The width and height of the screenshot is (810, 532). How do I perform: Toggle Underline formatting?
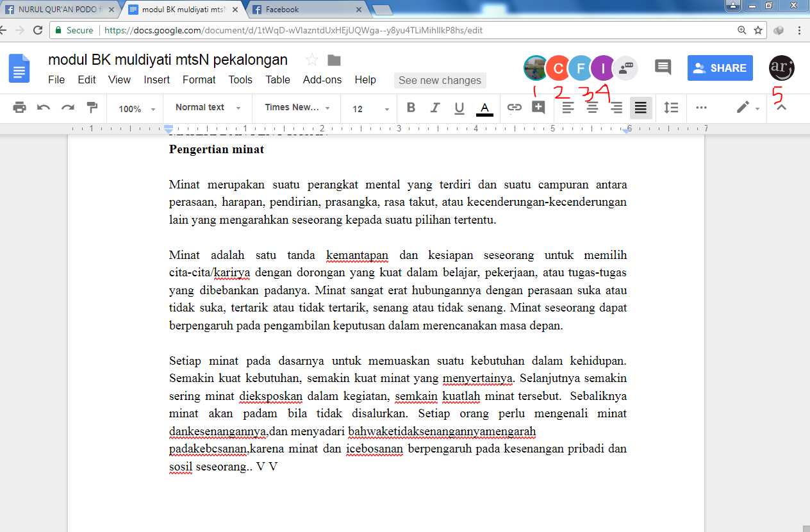(x=459, y=108)
